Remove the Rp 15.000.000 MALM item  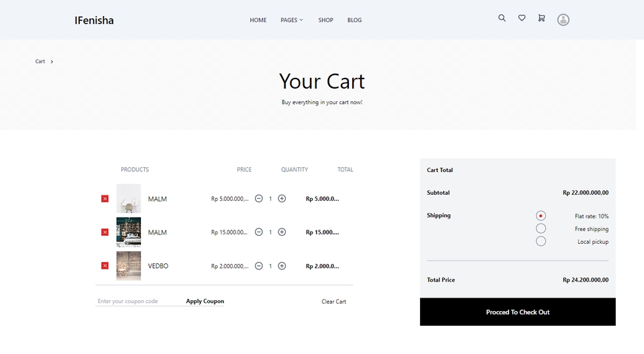[x=105, y=232]
